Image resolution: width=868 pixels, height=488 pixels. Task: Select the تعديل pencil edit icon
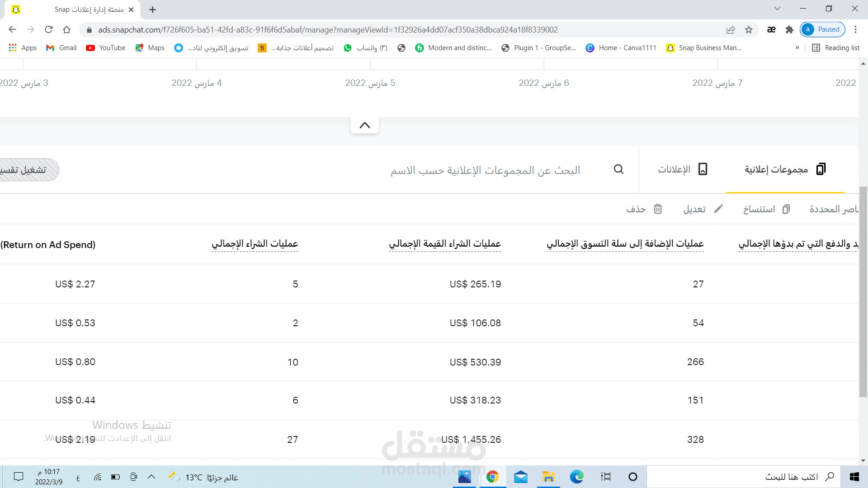719,209
